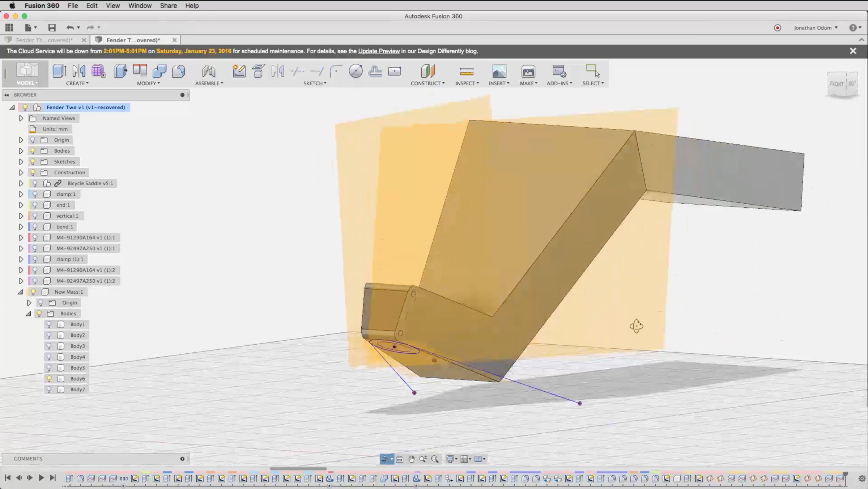Click the Save icon in top toolbar

coord(52,27)
